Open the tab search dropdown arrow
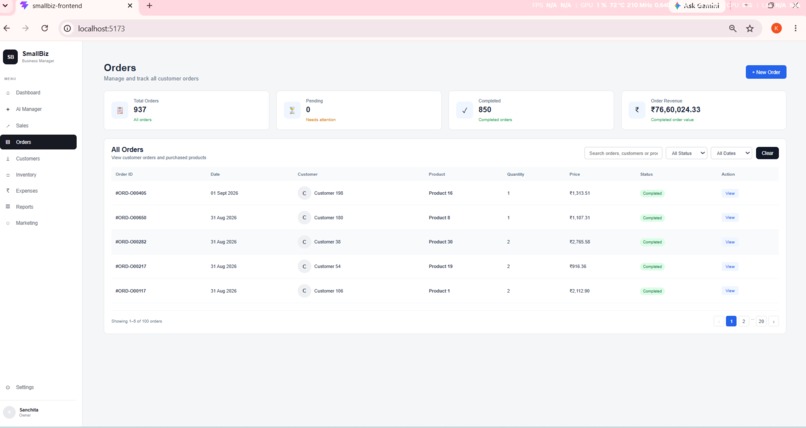The image size is (806, 428). click(5, 5)
